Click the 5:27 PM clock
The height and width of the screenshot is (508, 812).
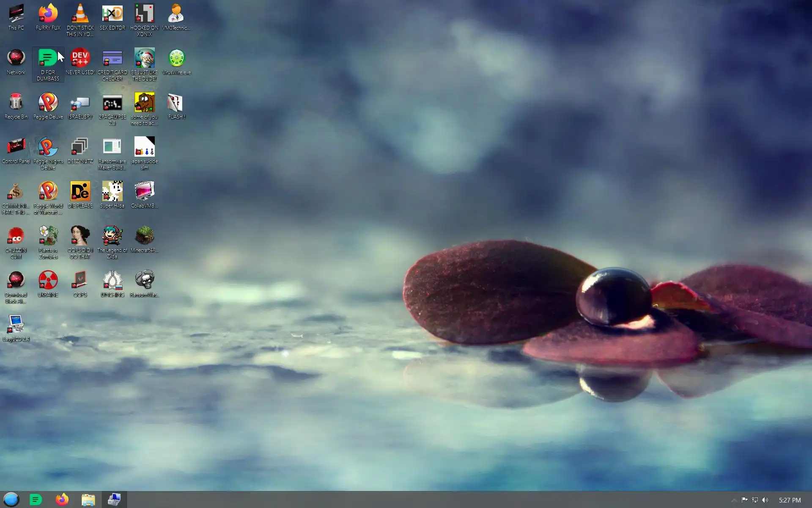[x=790, y=500]
